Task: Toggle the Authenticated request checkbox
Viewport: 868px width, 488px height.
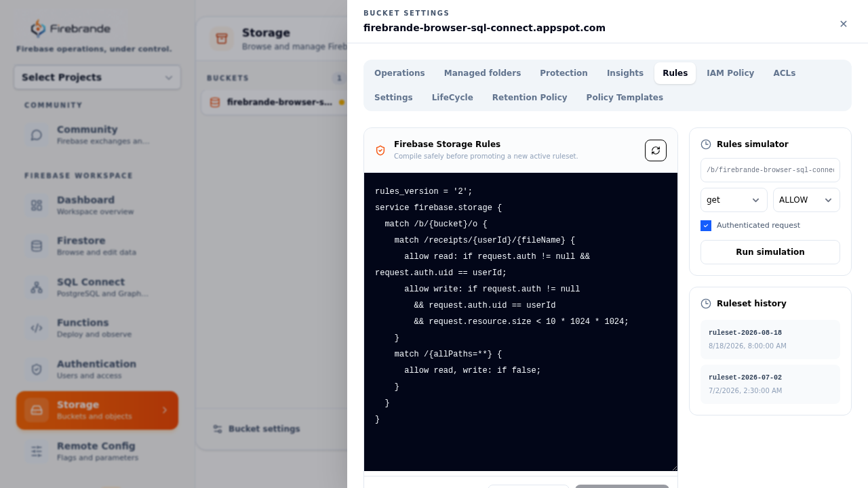Action: coord(706,226)
